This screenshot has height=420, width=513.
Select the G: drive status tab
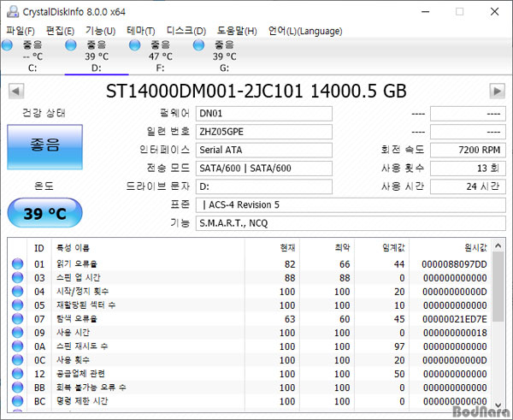click(x=224, y=56)
